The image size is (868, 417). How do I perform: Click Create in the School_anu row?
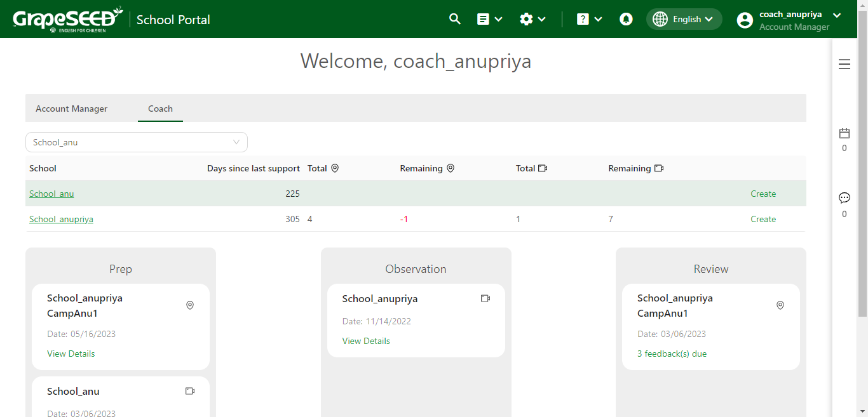pyautogui.click(x=763, y=193)
